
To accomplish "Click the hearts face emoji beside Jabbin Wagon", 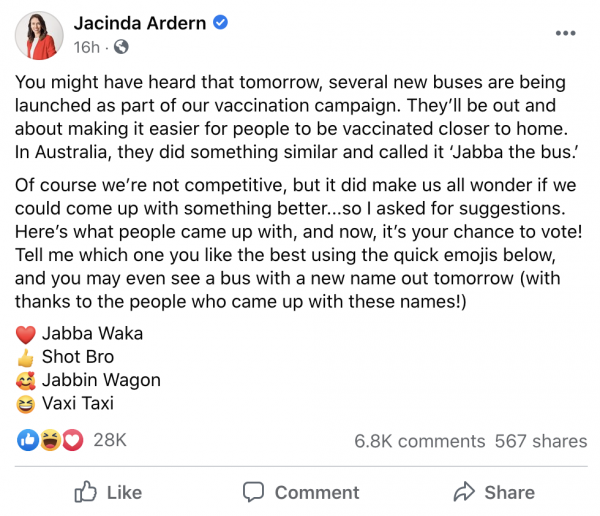I will (x=26, y=381).
